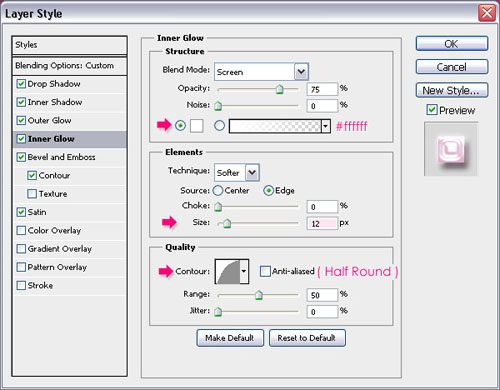The width and height of the screenshot is (500, 390).
Task: Enable the Texture checkbox
Action: (x=32, y=194)
